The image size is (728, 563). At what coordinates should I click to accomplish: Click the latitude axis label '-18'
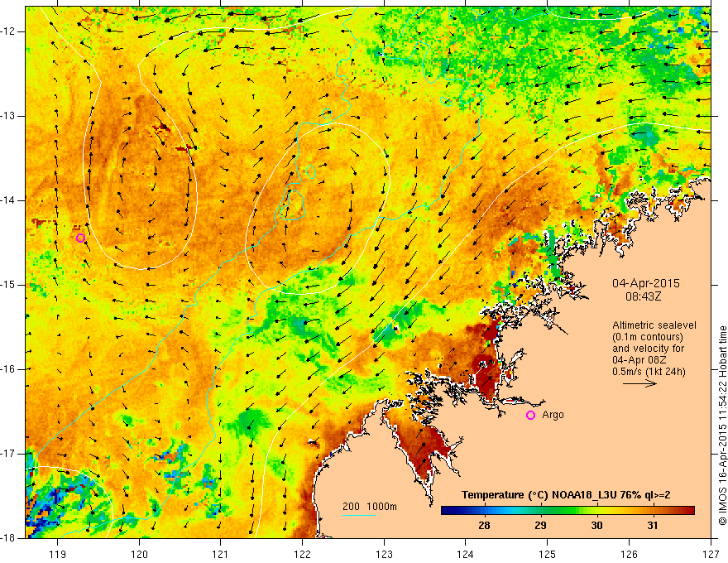click(8, 538)
